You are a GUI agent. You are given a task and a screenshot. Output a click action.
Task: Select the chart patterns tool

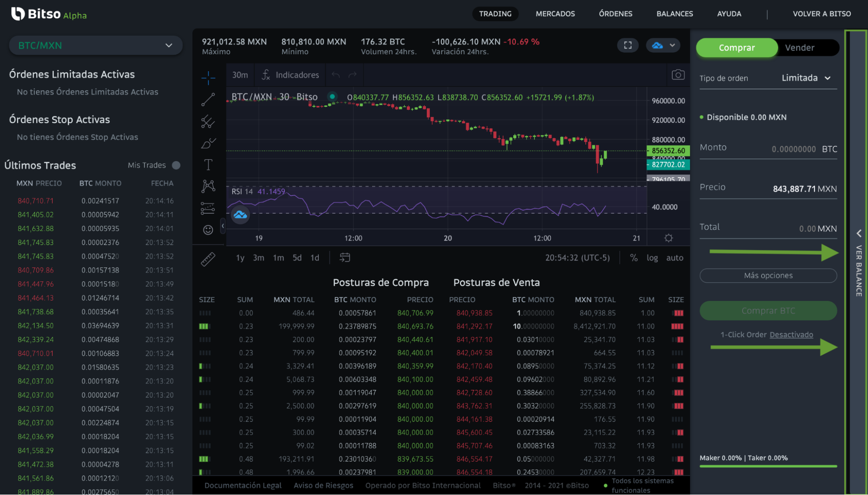208,186
